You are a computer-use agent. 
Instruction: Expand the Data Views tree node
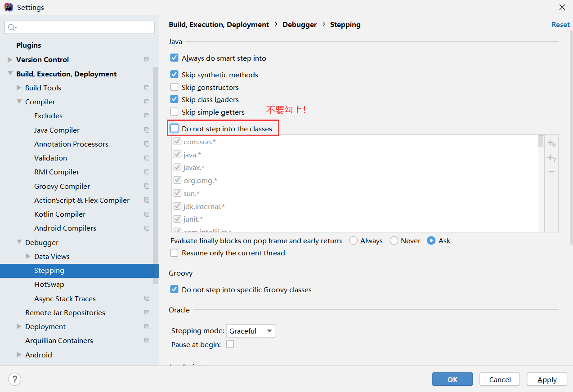pos(28,256)
